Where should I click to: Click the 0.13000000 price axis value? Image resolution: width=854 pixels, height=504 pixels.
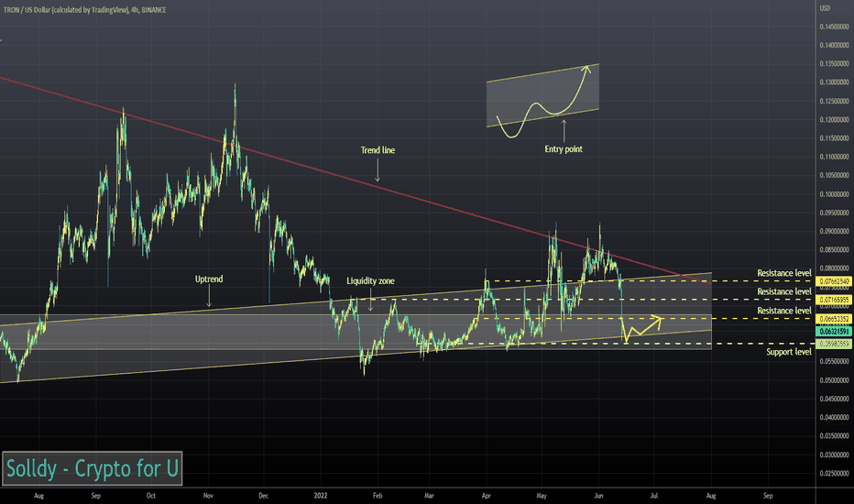tap(834, 82)
